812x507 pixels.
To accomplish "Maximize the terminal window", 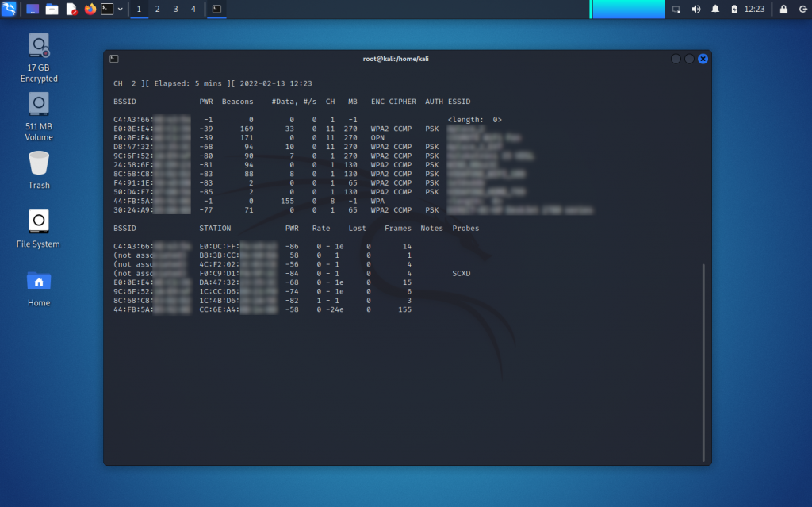I will [689, 59].
